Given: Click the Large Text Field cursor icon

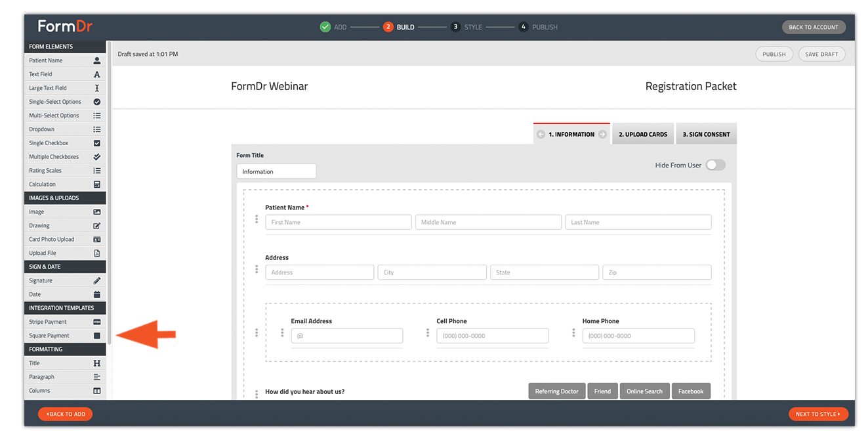Looking at the screenshot, I should coord(97,88).
